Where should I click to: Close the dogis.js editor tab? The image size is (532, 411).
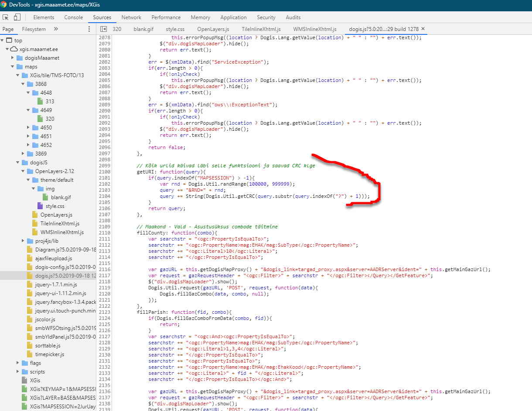pyautogui.click(x=423, y=29)
